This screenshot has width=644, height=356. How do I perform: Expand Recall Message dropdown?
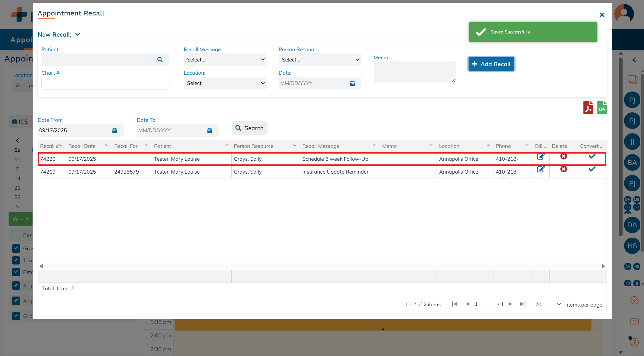(x=225, y=60)
